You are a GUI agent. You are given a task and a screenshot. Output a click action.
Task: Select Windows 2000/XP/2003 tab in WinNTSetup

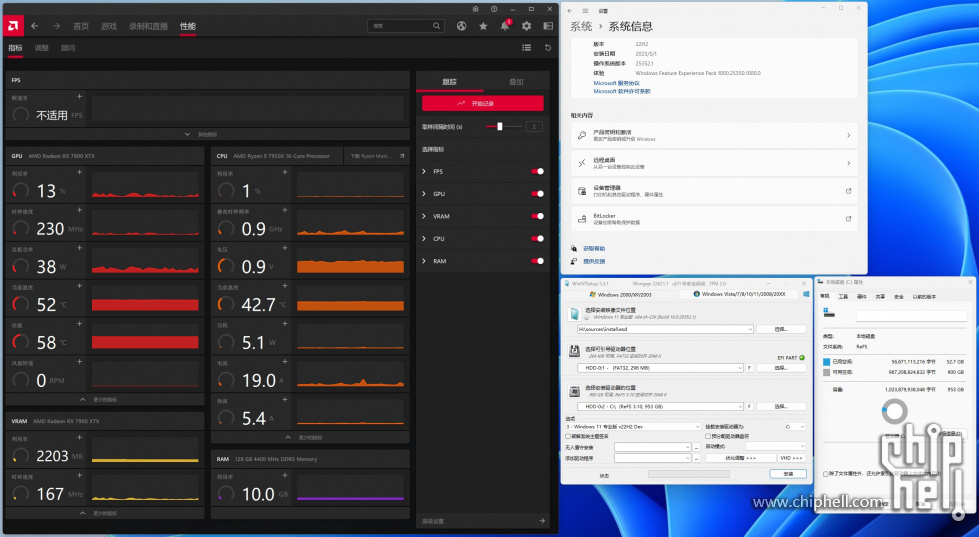pyautogui.click(x=620, y=294)
